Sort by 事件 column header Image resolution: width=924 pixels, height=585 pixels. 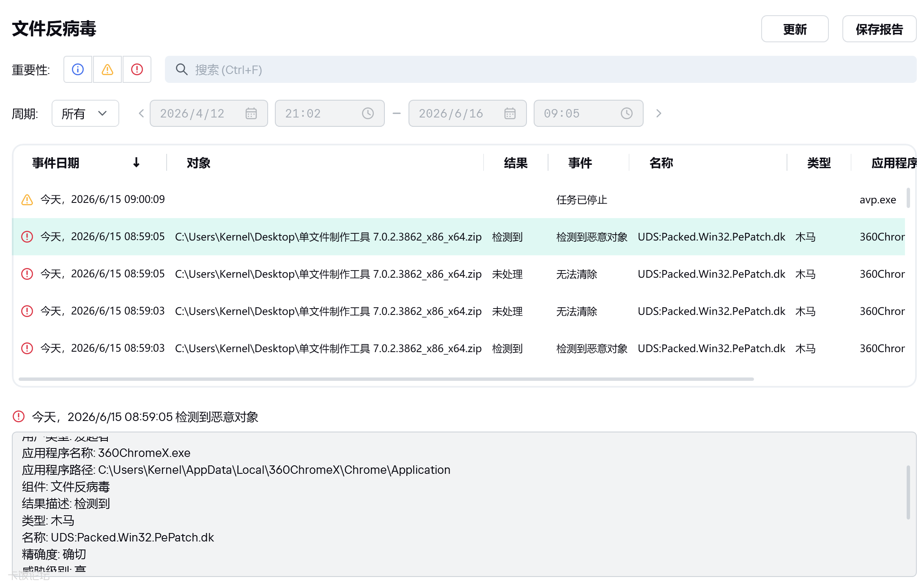(580, 163)
